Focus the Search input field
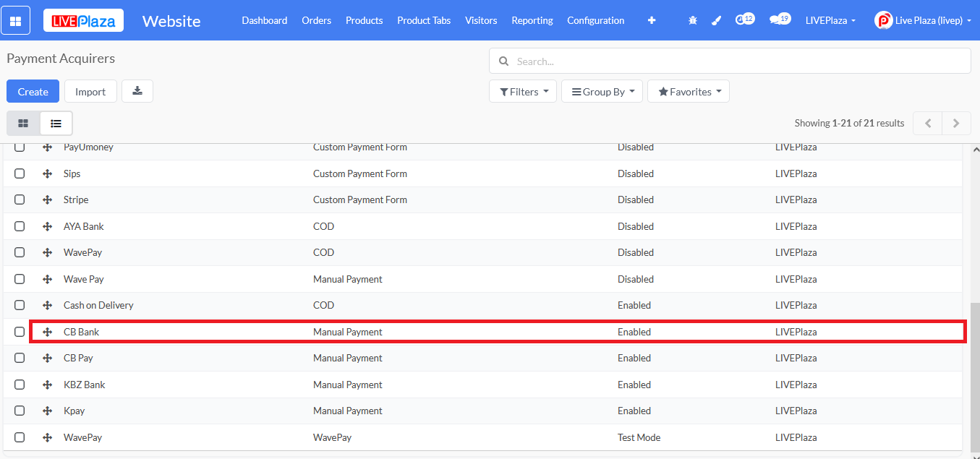The width and height of the screenshot is (980, 459). pyautogui.click(x=730, y=61)
